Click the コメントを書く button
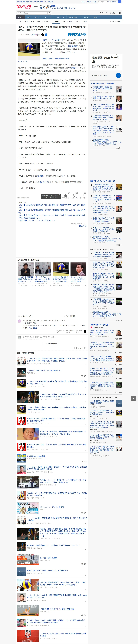Image resolution: width=138 pixels, height=644 pixels. click(69, 316)
